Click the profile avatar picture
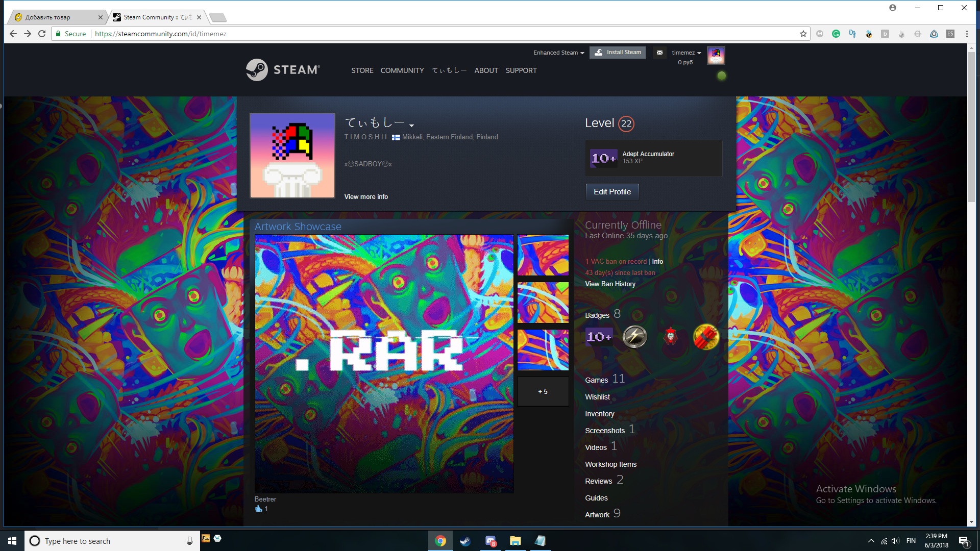Screen dimensions: 980x551 click(292, 156)
